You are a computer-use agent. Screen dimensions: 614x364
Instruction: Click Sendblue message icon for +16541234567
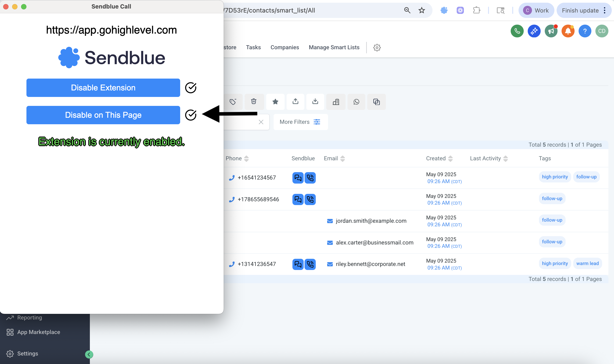pos(298,178)
